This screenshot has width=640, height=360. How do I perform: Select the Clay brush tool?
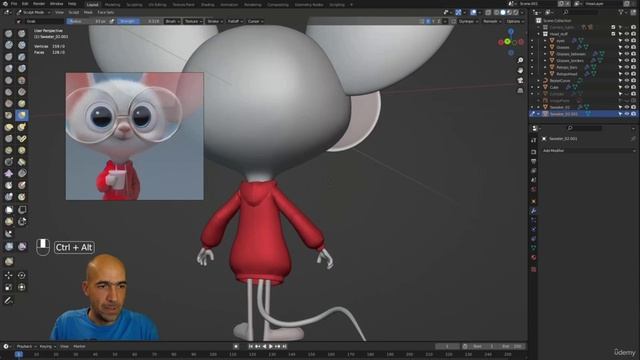point(9,45)
